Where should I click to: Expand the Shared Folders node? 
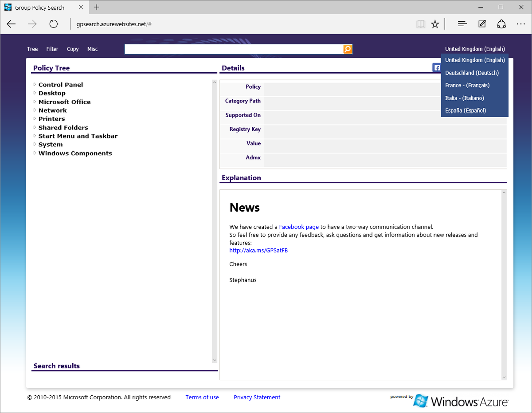tap(35, 127)
